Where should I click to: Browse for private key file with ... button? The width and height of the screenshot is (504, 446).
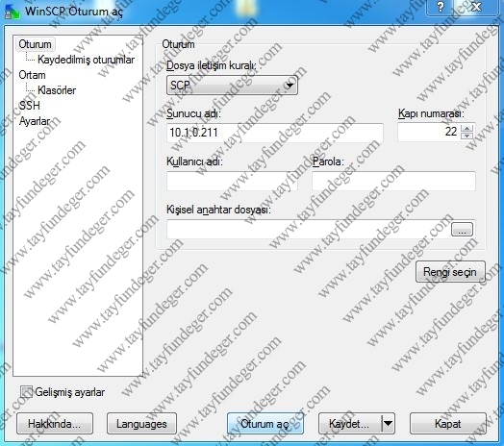pos(462,230)
